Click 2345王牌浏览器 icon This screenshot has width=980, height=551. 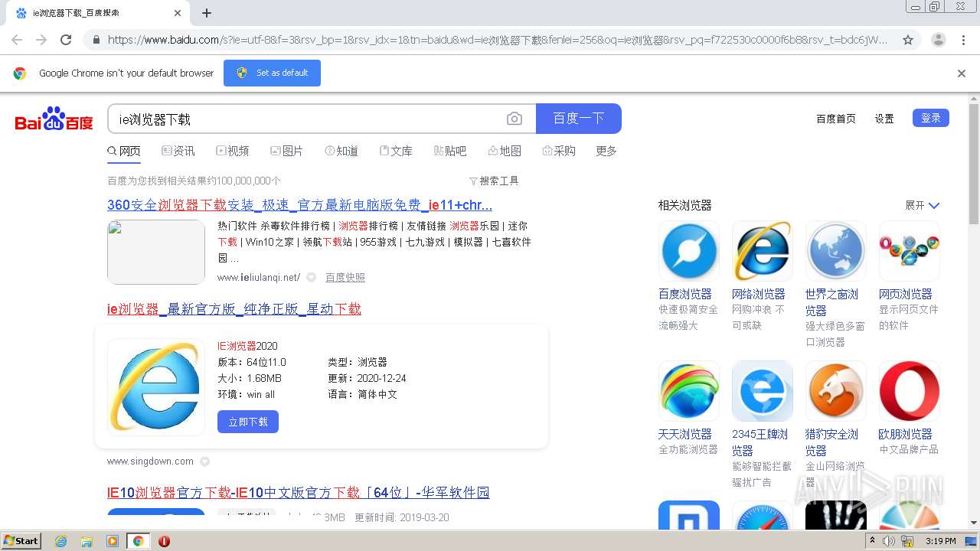click(763, 391)
